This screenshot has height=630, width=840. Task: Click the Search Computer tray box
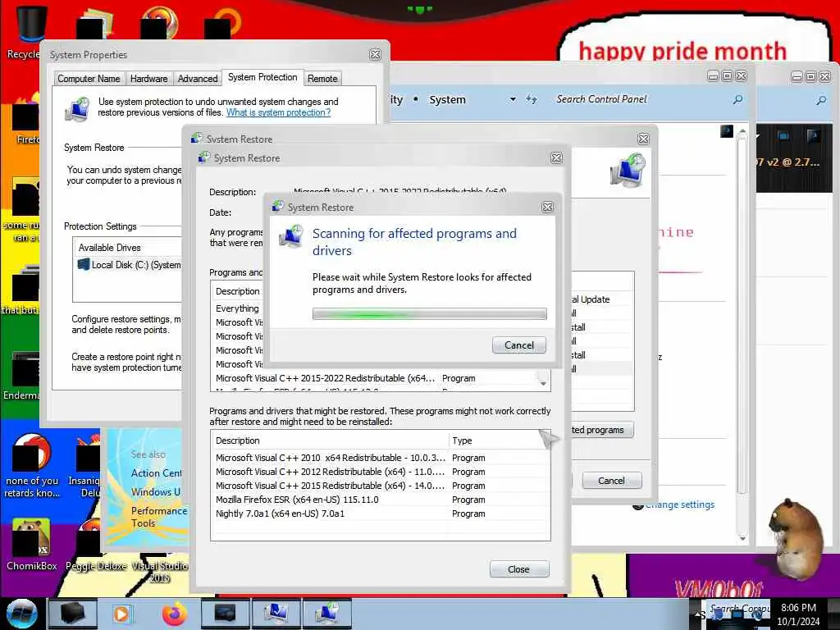click(739, 609)
